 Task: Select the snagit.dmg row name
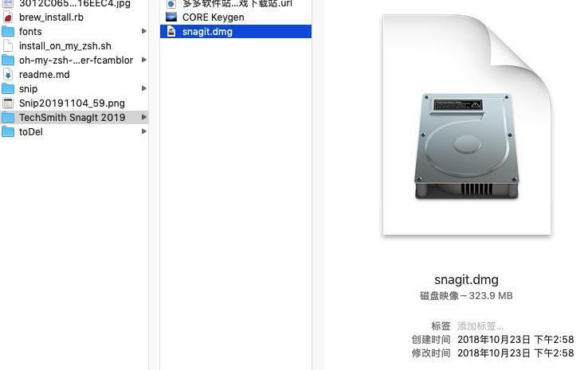click(x=207, y=32)
